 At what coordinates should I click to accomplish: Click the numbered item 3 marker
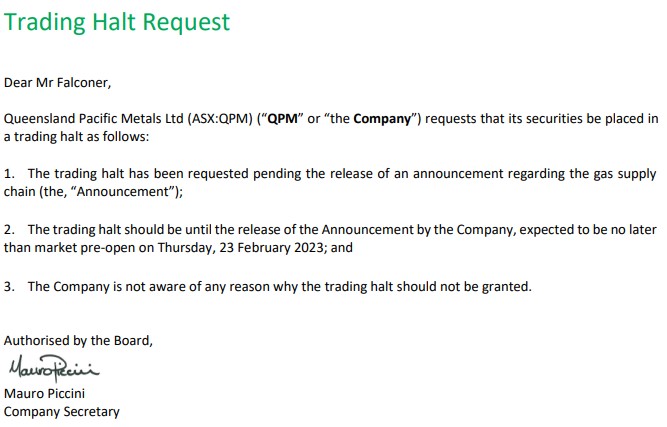pyautogui.click(x=9, y=286)
